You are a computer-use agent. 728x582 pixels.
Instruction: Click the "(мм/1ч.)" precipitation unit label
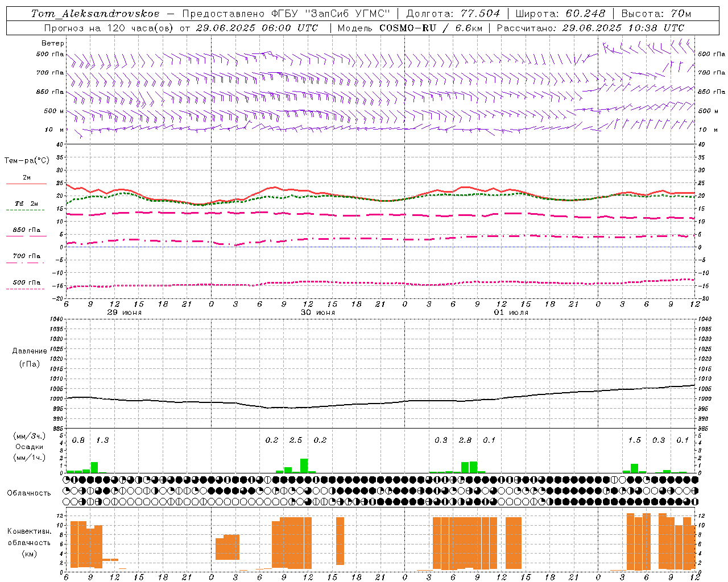[x=29, y=458]
